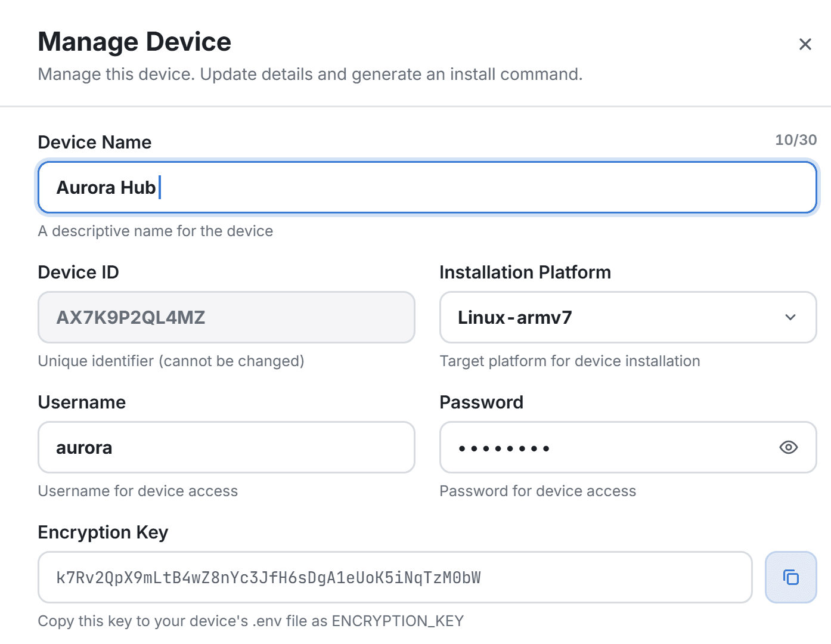Click the 'A descriptive name for the device' hint
Screen dimensions: 831x644
156,231
